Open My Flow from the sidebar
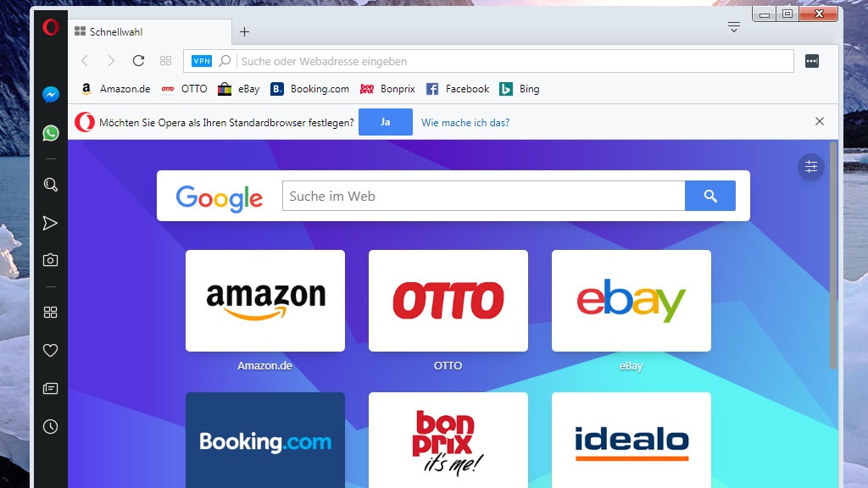The image size is (868, 488). [x=50, y=223]
